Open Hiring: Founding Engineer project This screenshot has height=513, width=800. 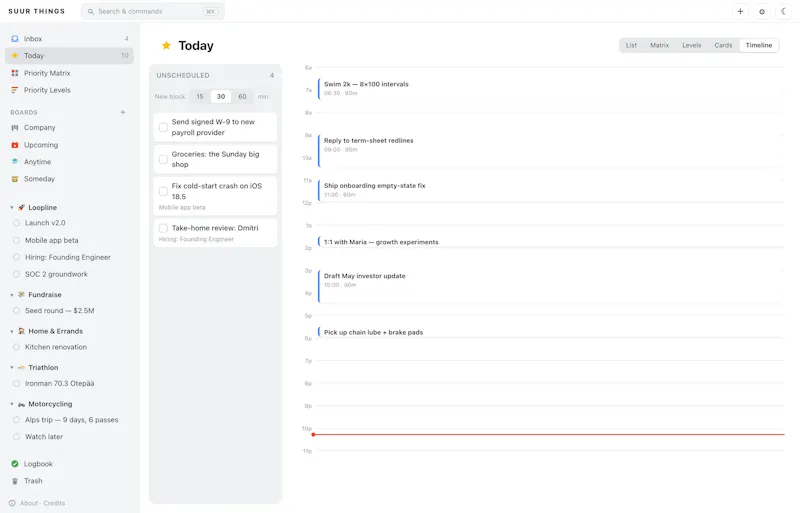coord(69,257)
